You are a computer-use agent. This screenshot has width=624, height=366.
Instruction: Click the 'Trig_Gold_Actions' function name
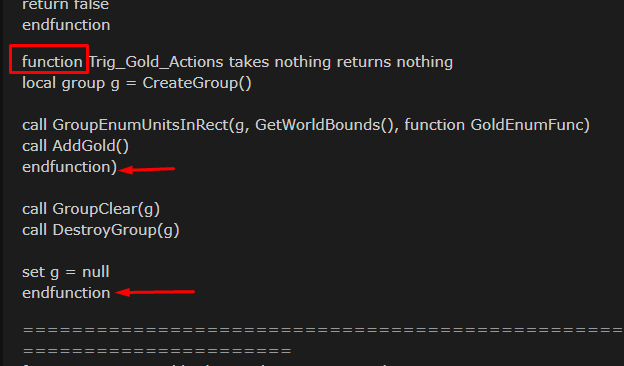156,62
